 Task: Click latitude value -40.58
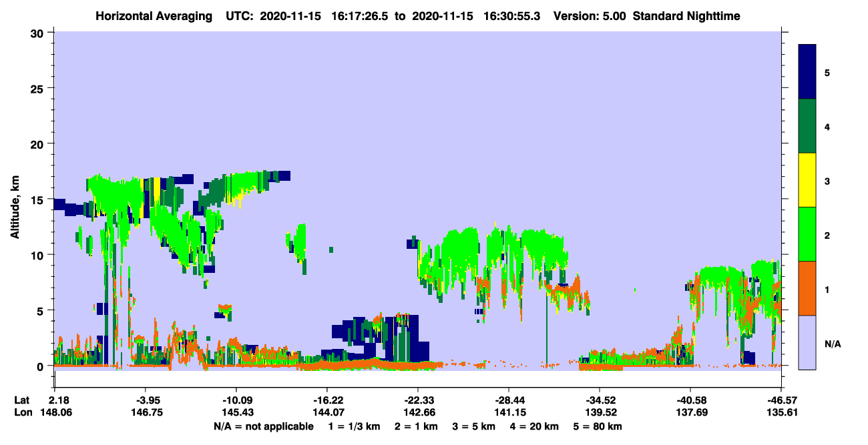pos(690,400)
